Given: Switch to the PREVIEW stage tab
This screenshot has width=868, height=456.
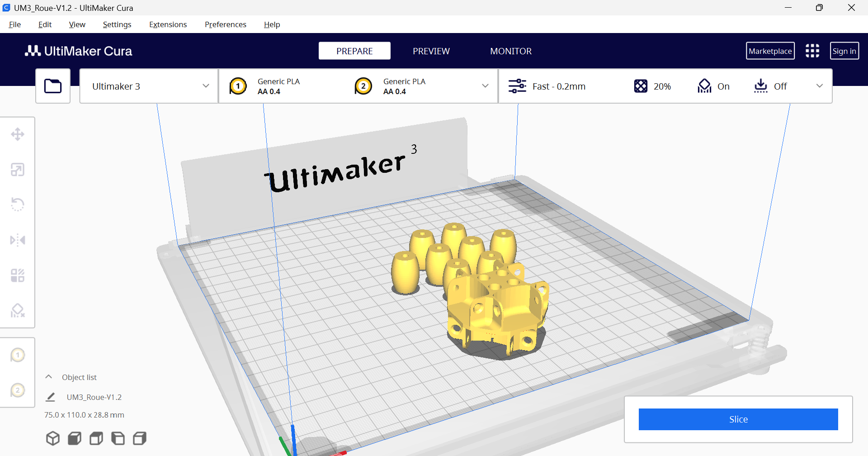Looking at the screenshot, I should 431,51.
